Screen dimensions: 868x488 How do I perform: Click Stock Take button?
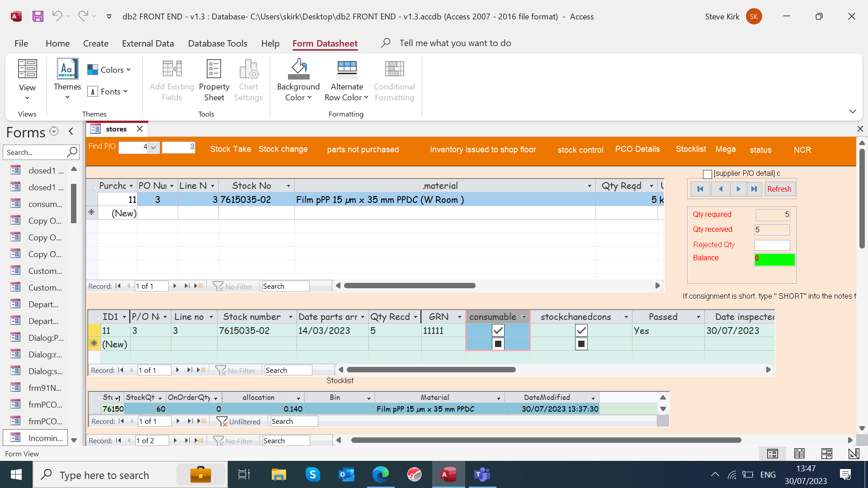click(231, 149)
